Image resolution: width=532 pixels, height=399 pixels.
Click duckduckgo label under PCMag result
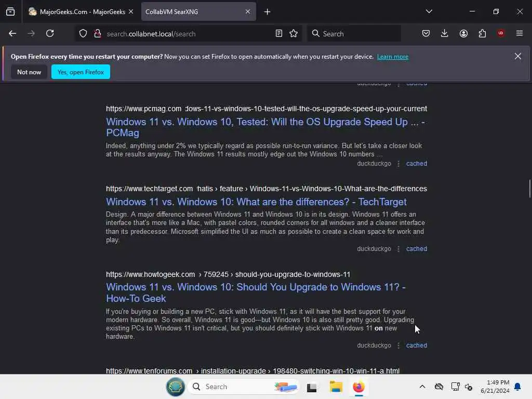[x=374, y=164]
